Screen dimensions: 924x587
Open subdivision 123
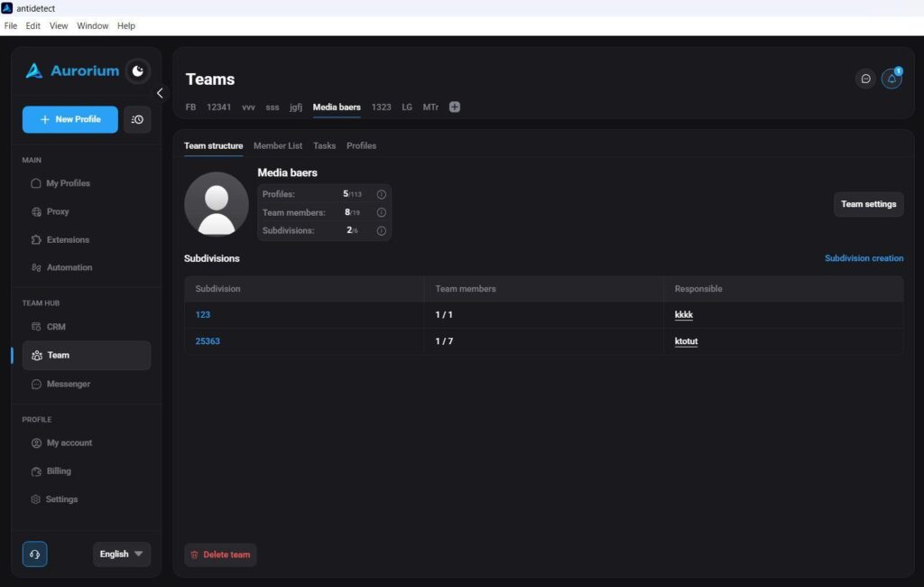[203, 314]
